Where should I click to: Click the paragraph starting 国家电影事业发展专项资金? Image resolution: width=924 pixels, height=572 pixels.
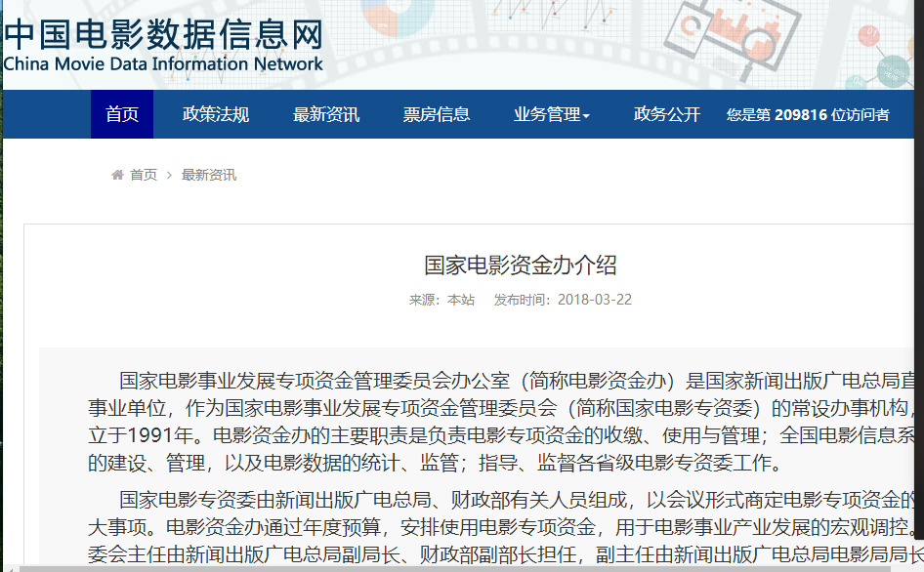pyautogui.click(x=501, y=422)
